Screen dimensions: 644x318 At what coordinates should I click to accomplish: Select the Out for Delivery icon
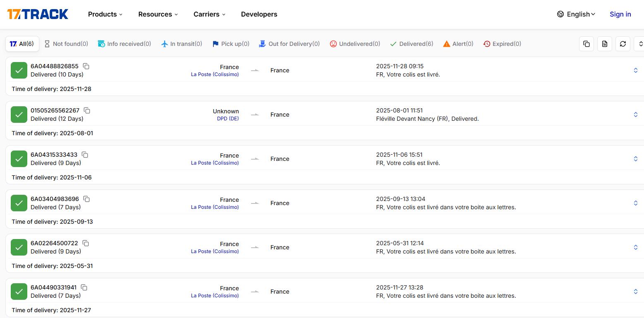[x=262, y=43]
